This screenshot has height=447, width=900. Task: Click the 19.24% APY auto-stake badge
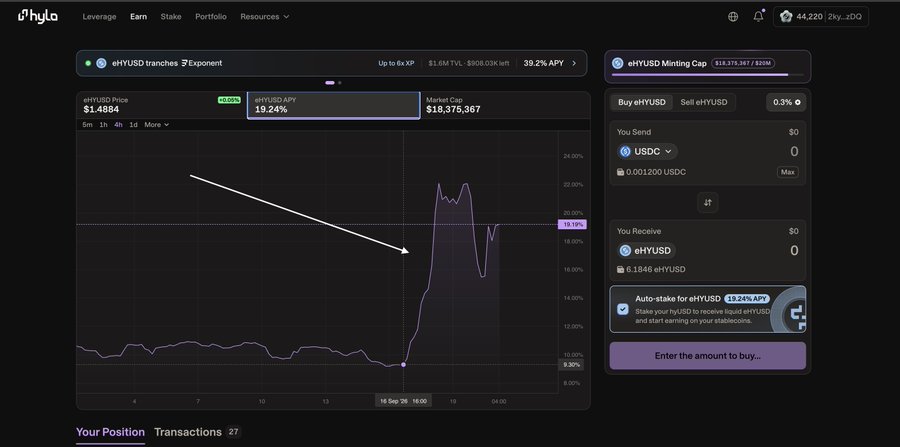pyautogui.click(x=747, y=299)
